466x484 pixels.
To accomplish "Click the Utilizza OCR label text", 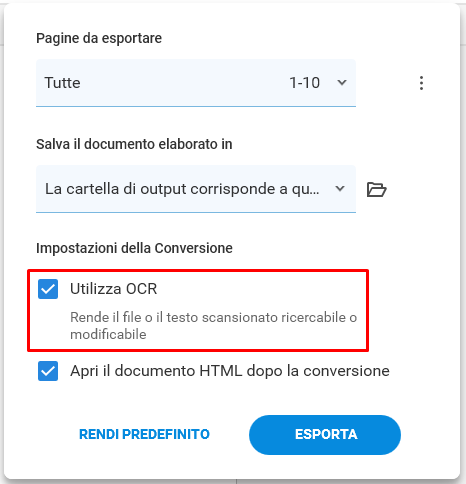I will [x=113, y=289].
